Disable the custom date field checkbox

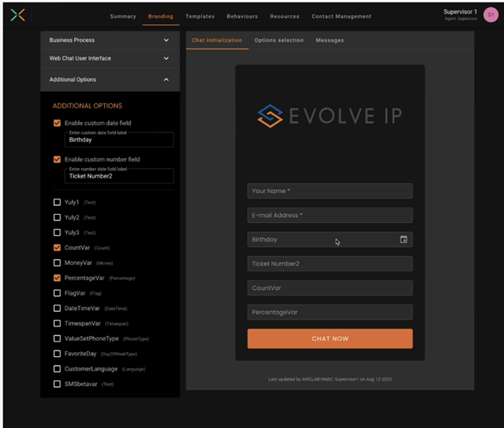57,123
